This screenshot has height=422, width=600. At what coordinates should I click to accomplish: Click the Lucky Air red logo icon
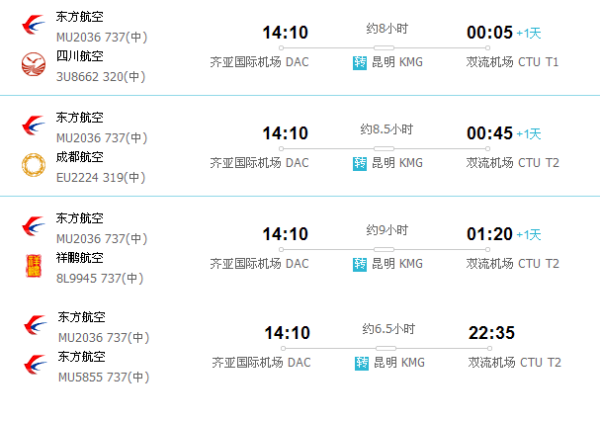(33, 266)
